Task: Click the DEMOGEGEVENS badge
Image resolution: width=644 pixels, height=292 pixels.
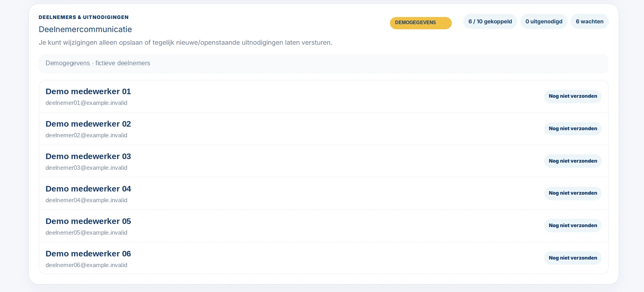Action: click(x=420, y=23)
